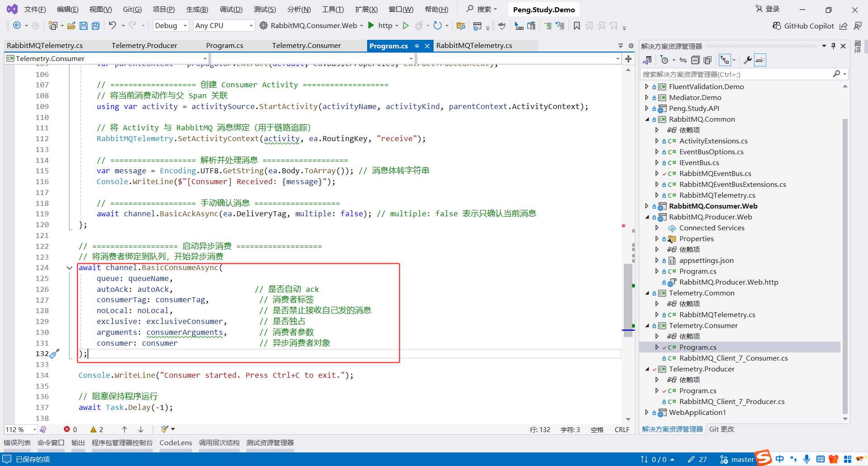Click the warning count indicator showing 2

click(97, 429)
